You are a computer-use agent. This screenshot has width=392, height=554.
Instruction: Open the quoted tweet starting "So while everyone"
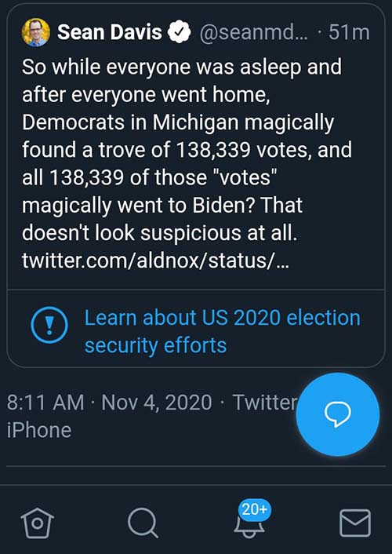pyautogui.click(x=196, y=147)
